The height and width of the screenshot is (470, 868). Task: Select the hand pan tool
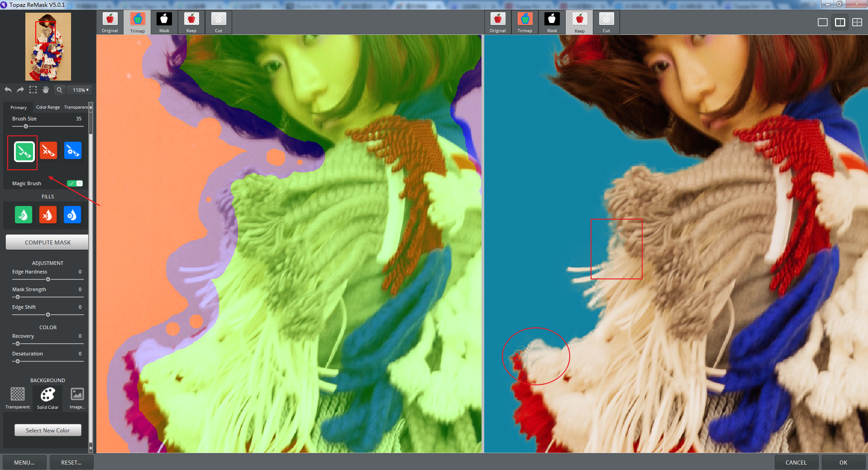46,90
